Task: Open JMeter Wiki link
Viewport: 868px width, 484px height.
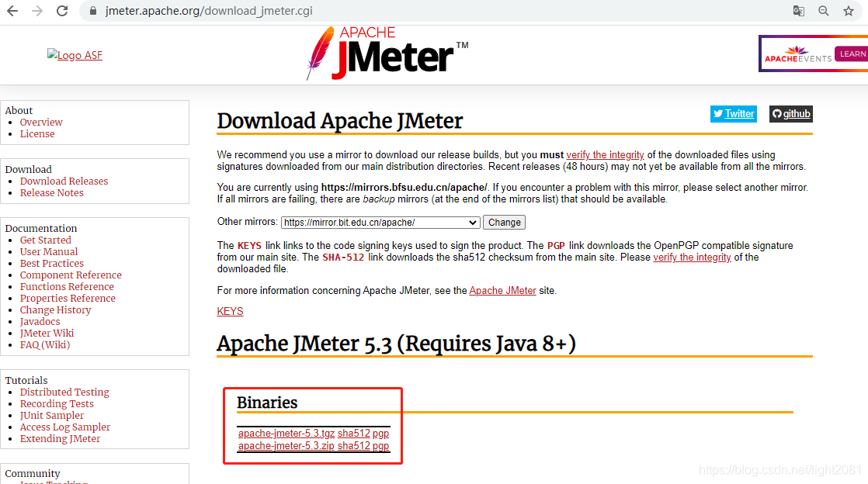Action: (x=47, y=333)
